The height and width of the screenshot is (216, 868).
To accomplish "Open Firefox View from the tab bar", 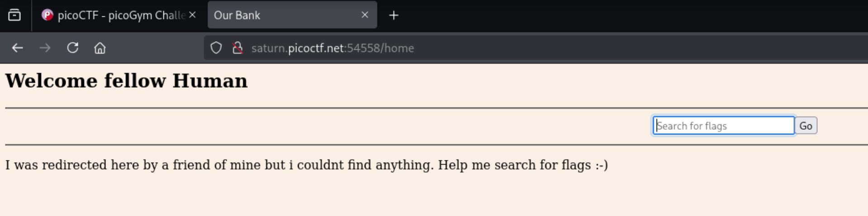I will pyautogui.click(x=14, y=15).
